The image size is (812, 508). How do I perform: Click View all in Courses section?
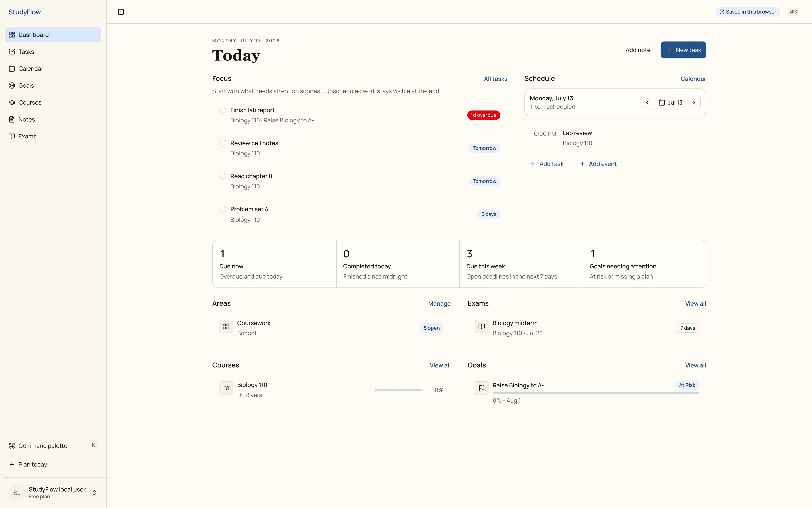[x=440, y=365]
